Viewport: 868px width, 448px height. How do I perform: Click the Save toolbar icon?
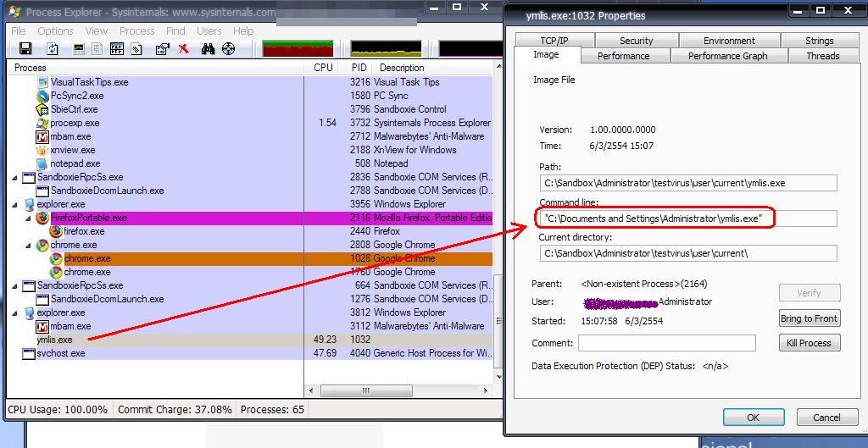point(25,48)
